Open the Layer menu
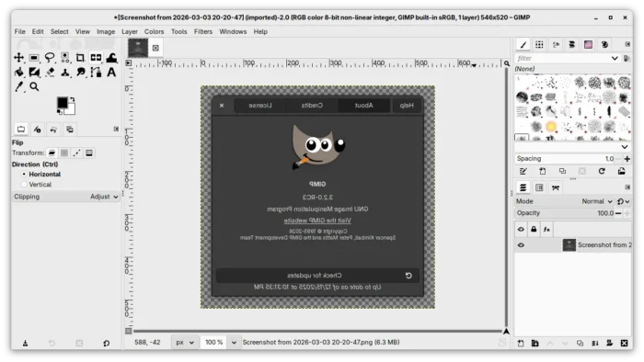Image resolution: width=644 pixels, height=362 pixels. [130, 31]
